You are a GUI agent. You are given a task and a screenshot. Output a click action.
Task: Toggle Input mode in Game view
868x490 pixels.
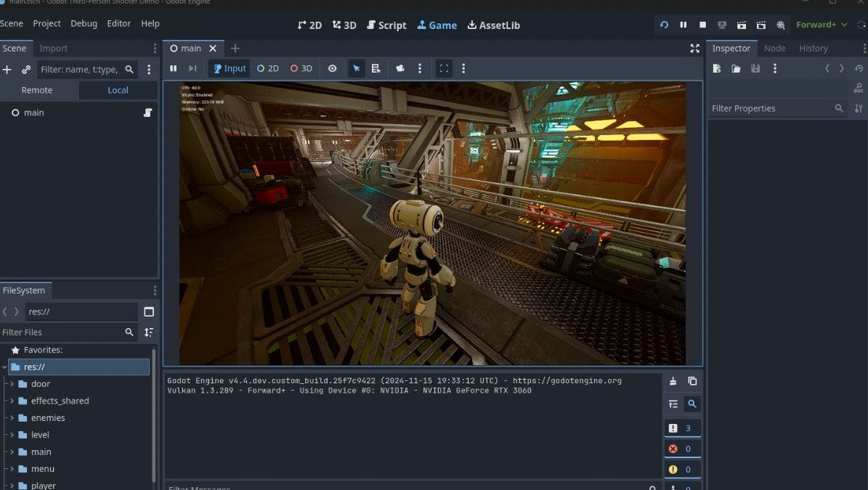tap(230, 68)
